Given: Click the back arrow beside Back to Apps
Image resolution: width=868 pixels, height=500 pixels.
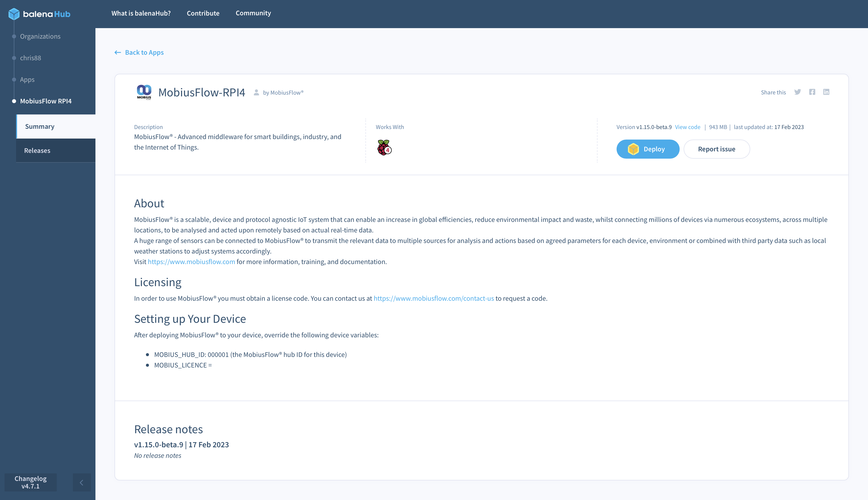Looking at the screenshot, I should pos(118,52).
